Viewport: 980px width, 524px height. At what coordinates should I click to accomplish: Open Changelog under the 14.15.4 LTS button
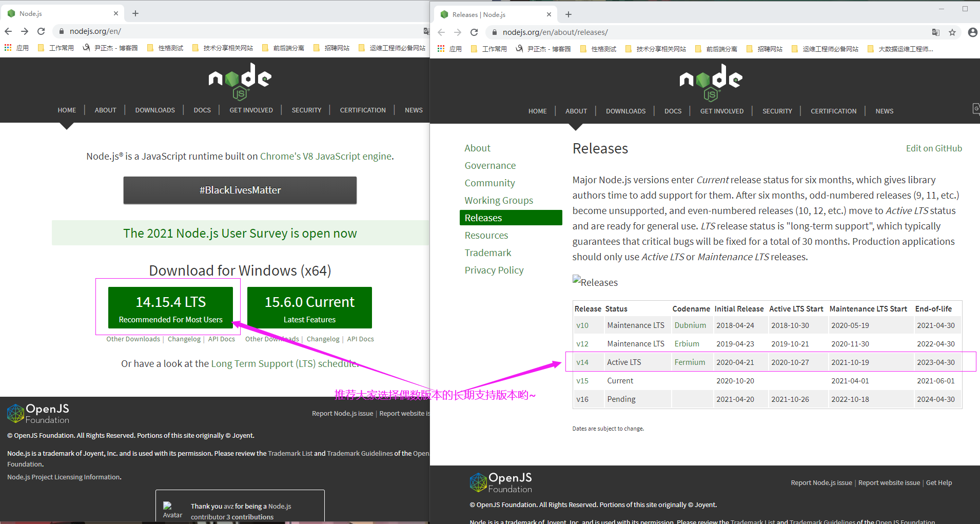184,339
